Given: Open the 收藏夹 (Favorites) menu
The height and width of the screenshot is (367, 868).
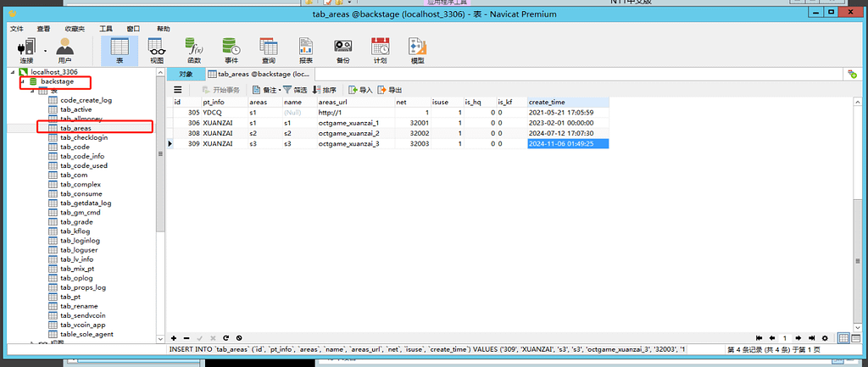Looking at the screenshot, I should click(75, 29).
